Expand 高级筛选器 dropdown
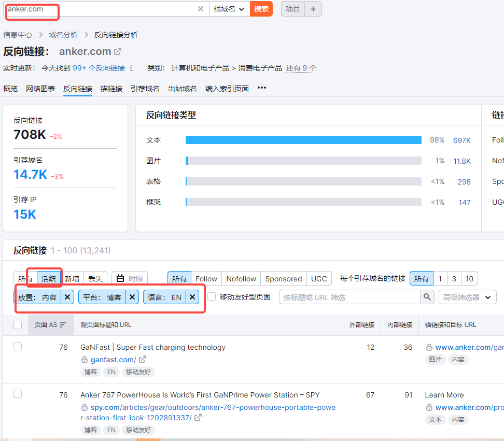Viewport: 504px width, 441px height. (467, 297)
